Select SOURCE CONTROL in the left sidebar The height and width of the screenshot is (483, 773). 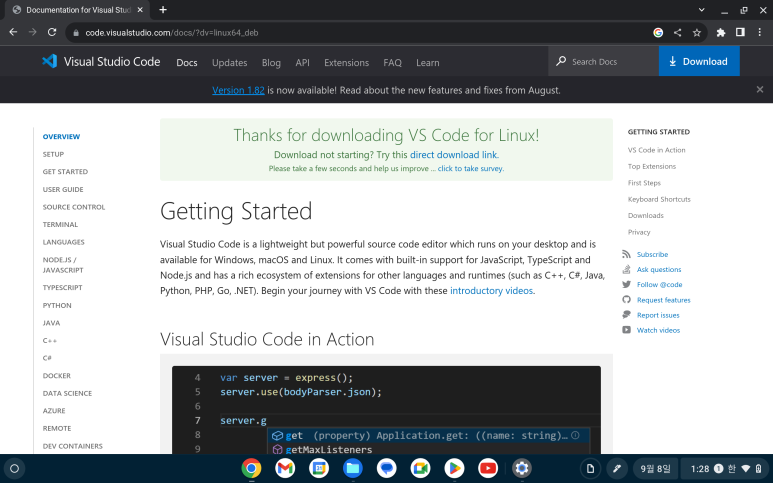74,207
